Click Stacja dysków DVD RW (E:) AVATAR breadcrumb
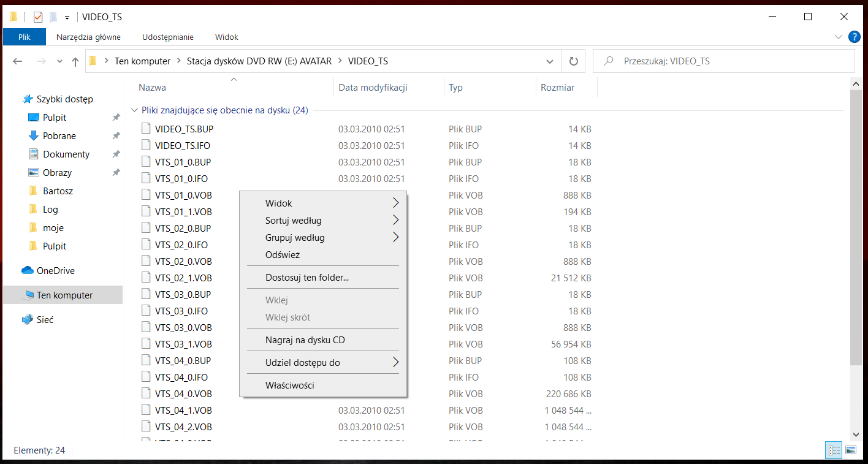868x467 pixels. coord(259,61)
